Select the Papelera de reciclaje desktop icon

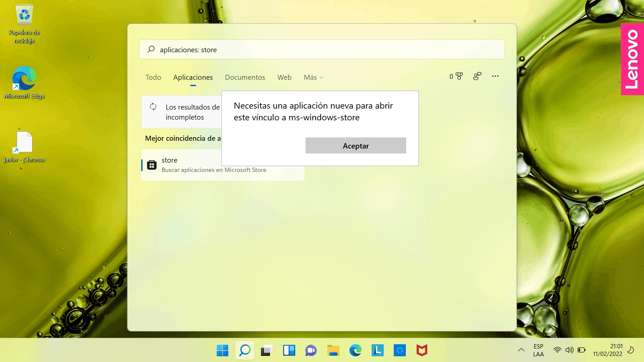coord(24,23)
